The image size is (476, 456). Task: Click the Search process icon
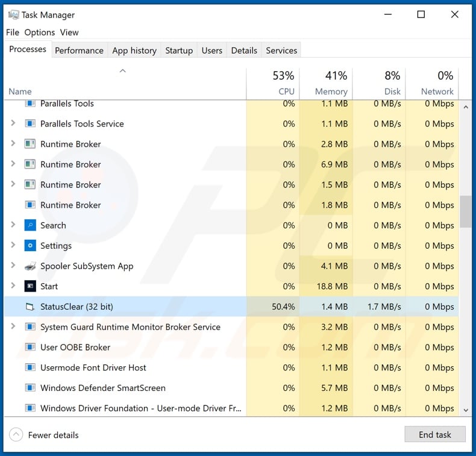[x=30, y=225]
